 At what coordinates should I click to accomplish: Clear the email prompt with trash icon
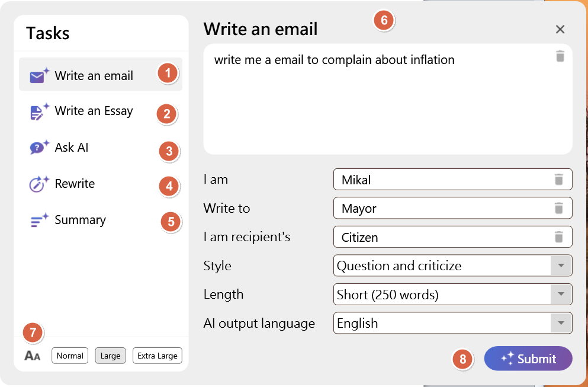(x=560, y=56)
